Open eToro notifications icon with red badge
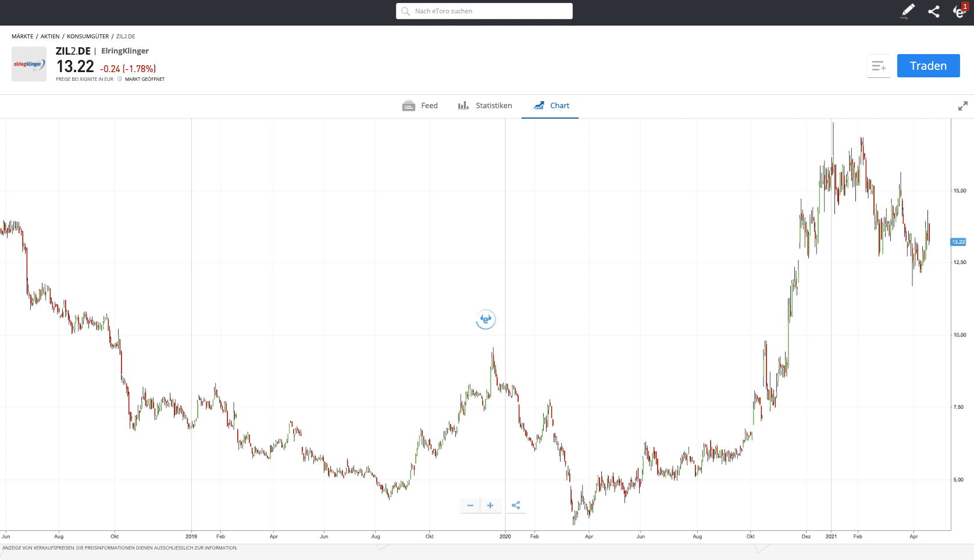 click(x=959, y=11)
